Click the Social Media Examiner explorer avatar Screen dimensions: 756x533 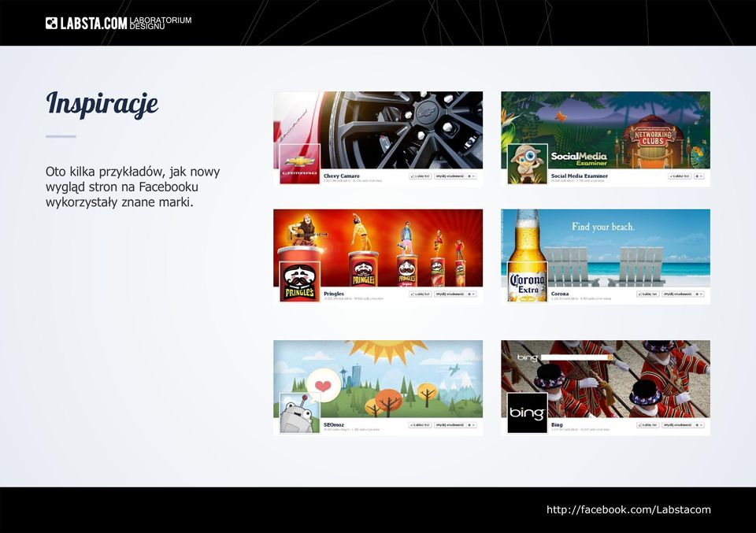coord(527,164)
